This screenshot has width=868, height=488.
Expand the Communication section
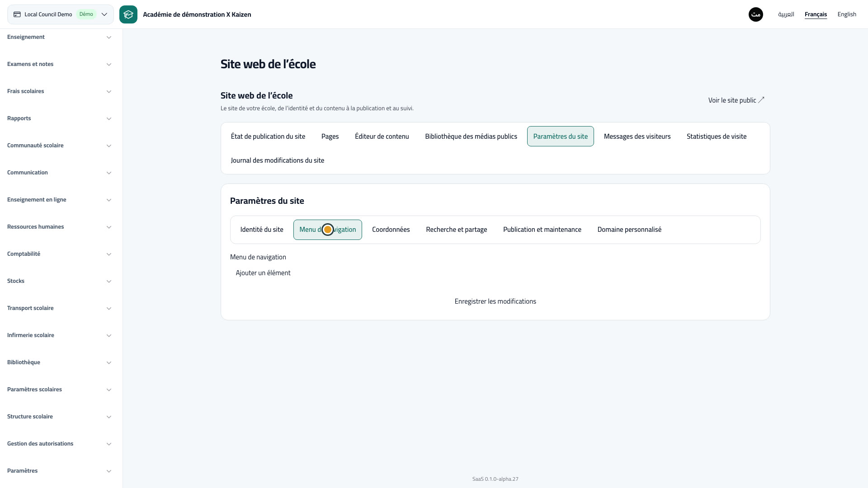(59, 173)
